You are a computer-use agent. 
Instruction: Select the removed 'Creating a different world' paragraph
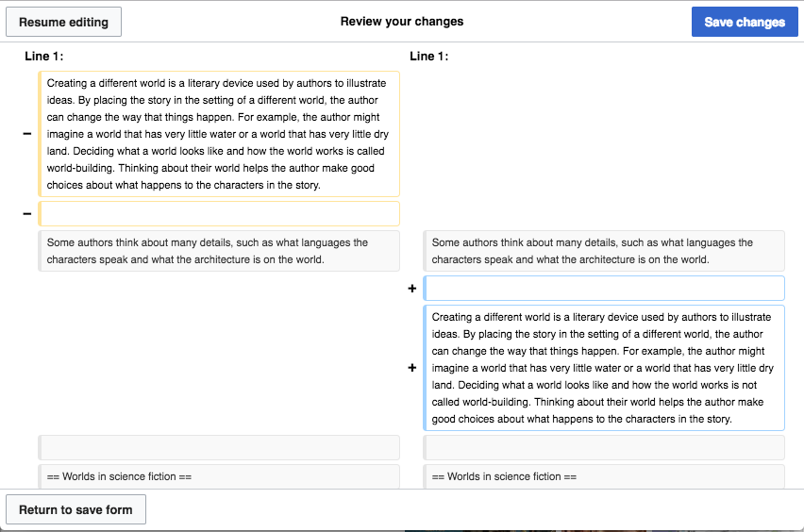point(219,134)
